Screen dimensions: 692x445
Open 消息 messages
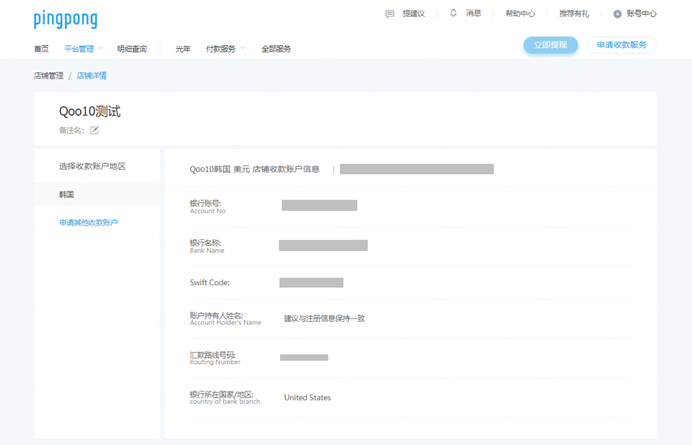click(474, 13)
